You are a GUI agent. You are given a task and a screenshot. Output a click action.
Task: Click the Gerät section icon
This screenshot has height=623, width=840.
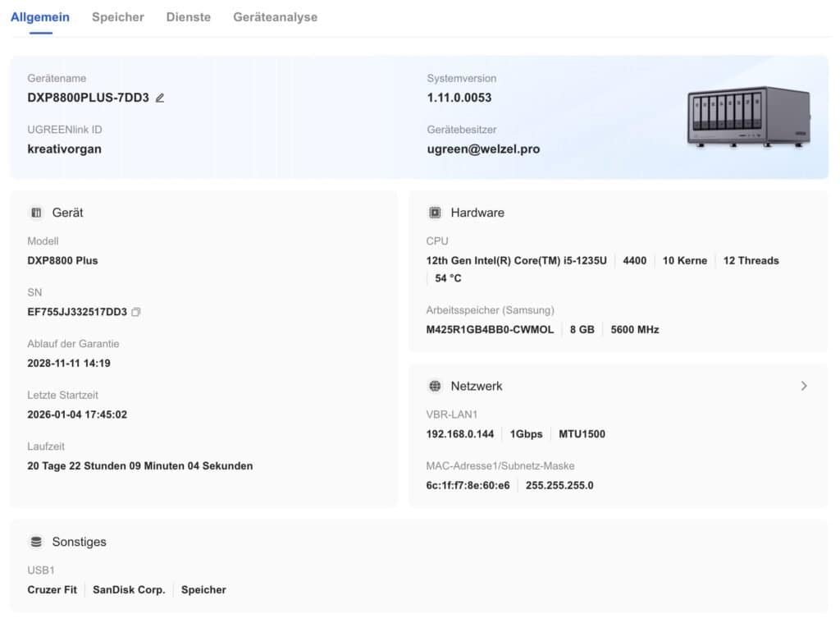(x=36, y=213)
